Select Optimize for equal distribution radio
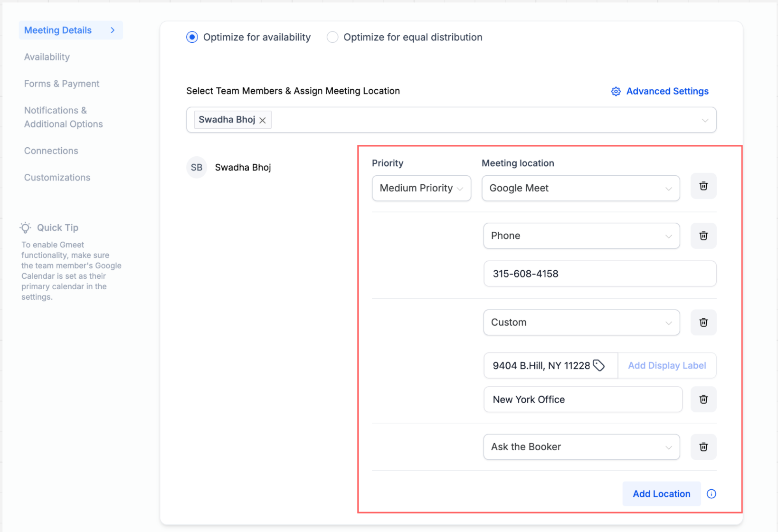 coord(332,37)
